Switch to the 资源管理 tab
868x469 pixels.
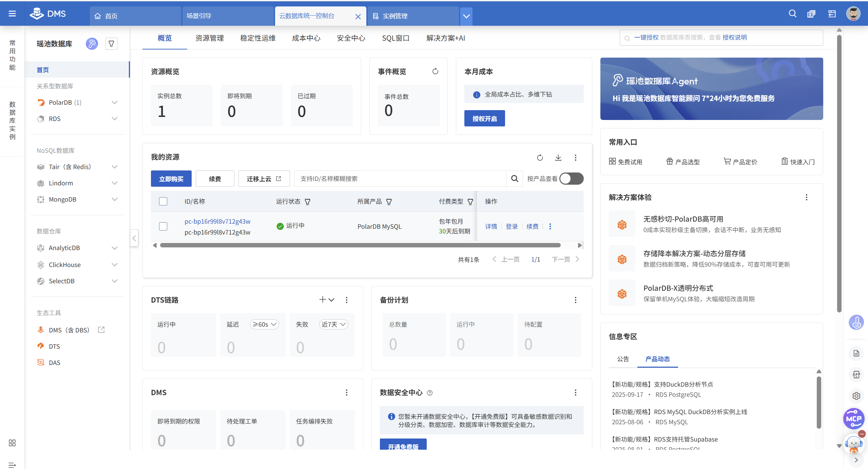tap(210, 38)
